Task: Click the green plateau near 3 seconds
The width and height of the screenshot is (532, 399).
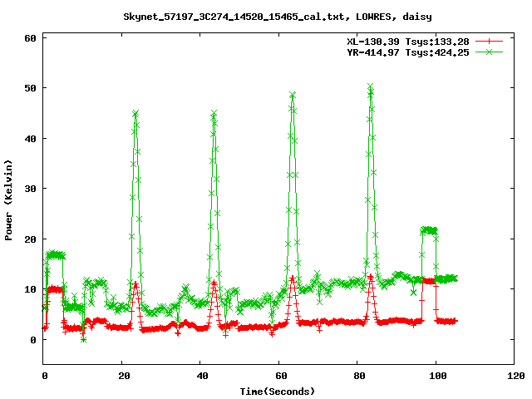Action: click(56, 255)
